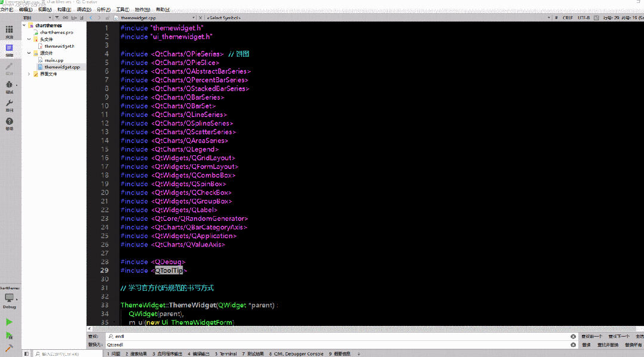Open the 工具(T) menu

coord(122,10)
